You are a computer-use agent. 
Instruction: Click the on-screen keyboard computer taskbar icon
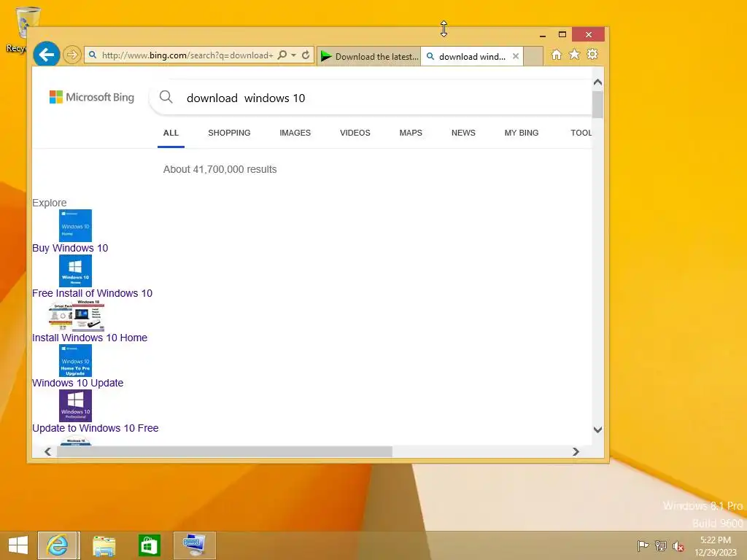click(x=194, y=545)
